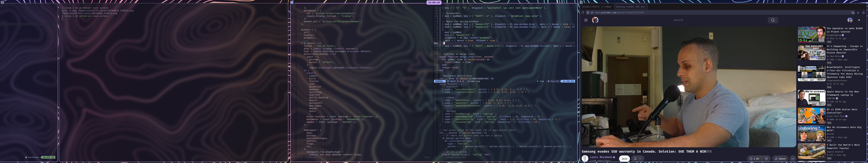
Task: Click the main video player
Action: click(689, 87)
